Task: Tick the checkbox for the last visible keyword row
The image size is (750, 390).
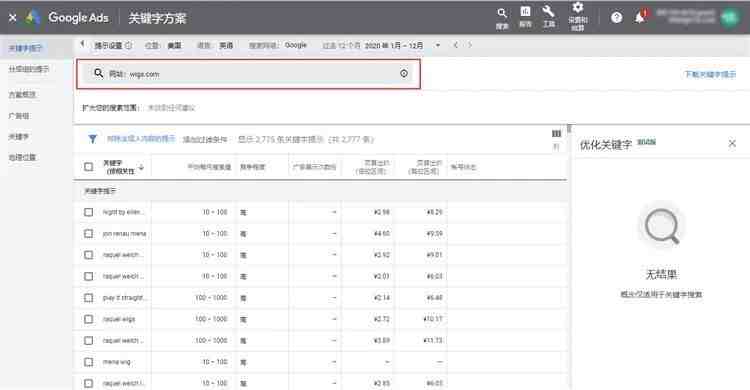Action: [88, 383]
